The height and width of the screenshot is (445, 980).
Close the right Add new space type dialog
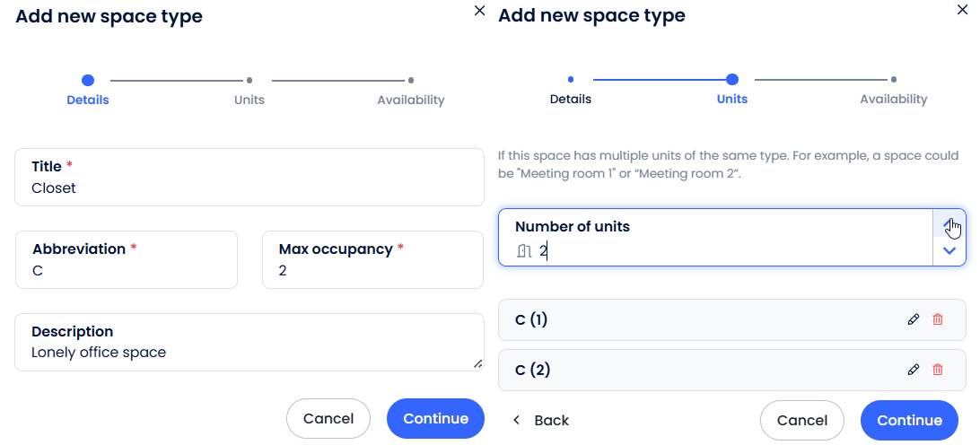tap(963, 11)
